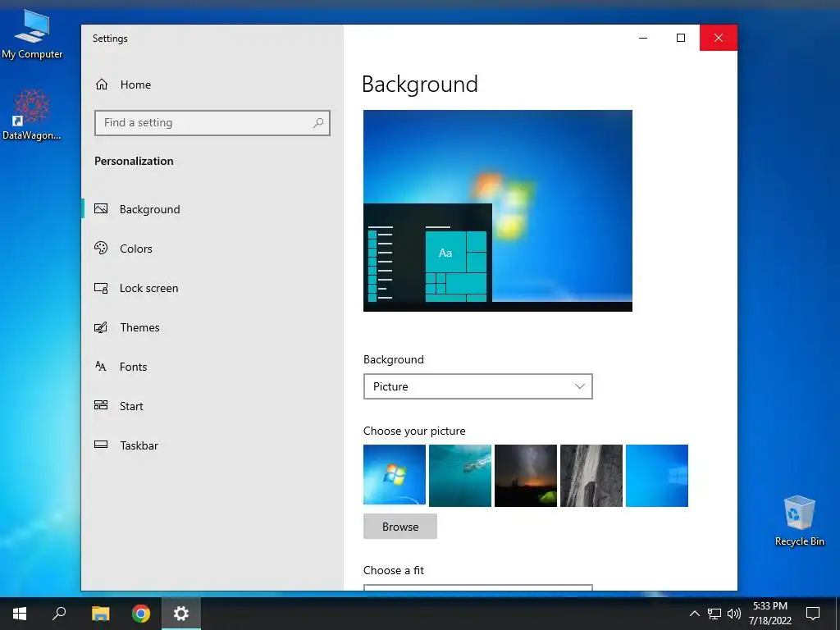Open the Windows Start menu
The image size is (840, 630).
tap(20, 614)
